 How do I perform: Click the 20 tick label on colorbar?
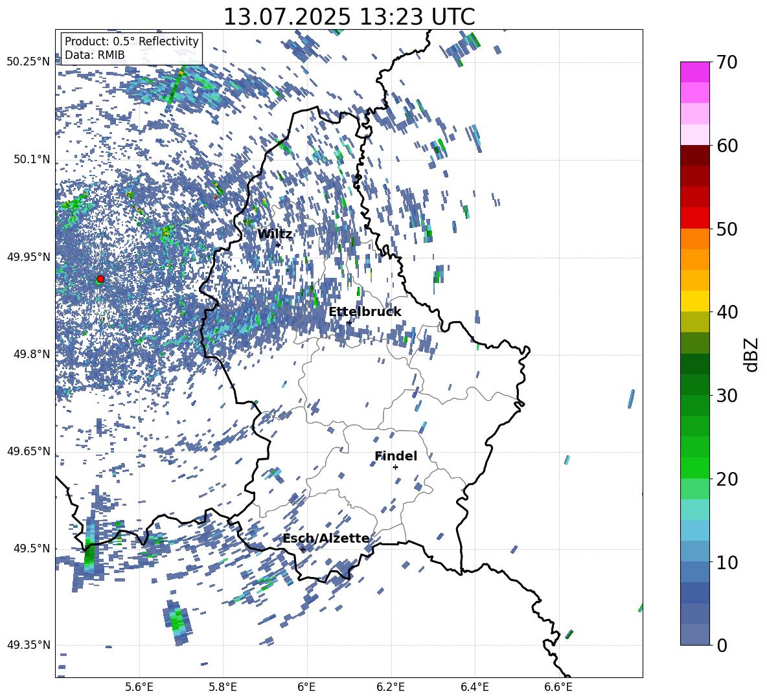coord(727,479)
